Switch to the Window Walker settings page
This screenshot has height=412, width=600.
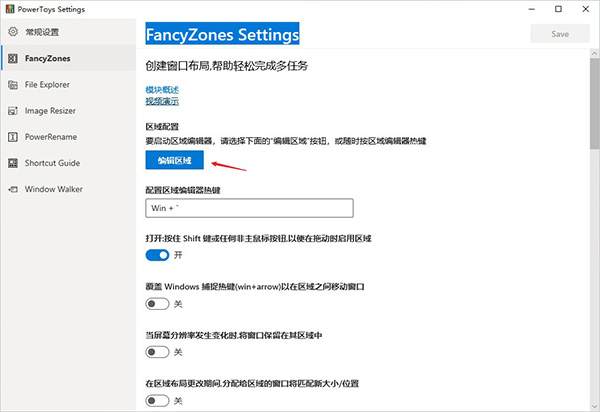pyautogui.click(x=54, y=189)
